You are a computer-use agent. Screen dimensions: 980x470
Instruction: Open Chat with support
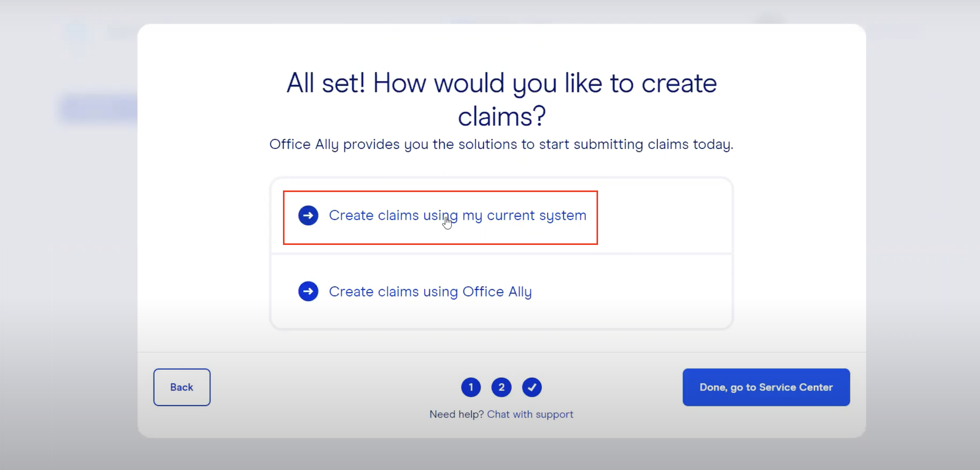pos(530,414)
